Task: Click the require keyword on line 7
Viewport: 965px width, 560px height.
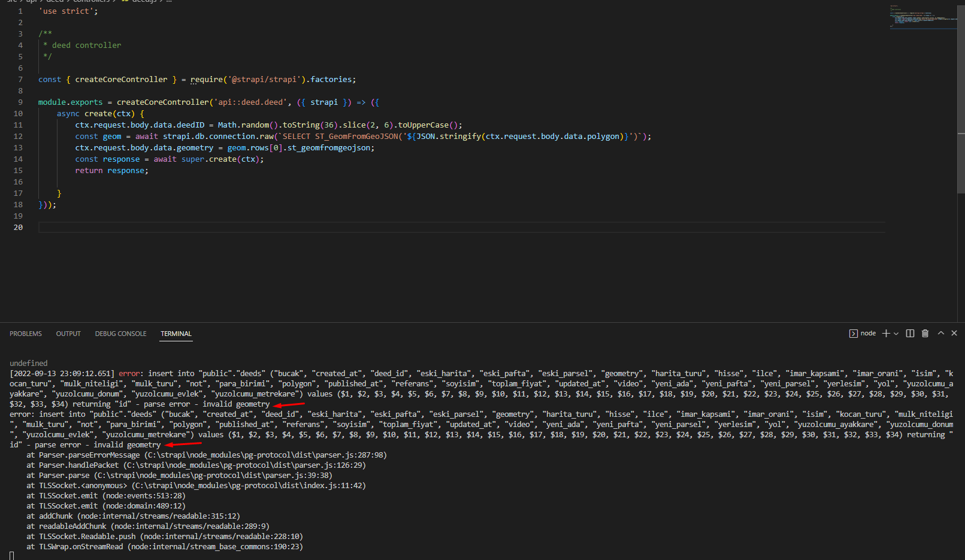Action: 207,80
